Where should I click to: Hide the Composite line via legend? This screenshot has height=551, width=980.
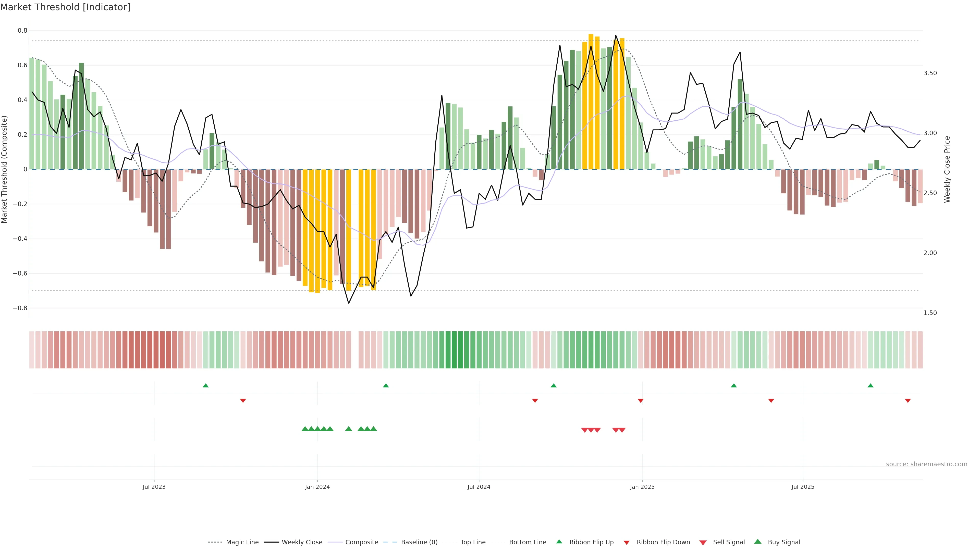click(361, 542)
